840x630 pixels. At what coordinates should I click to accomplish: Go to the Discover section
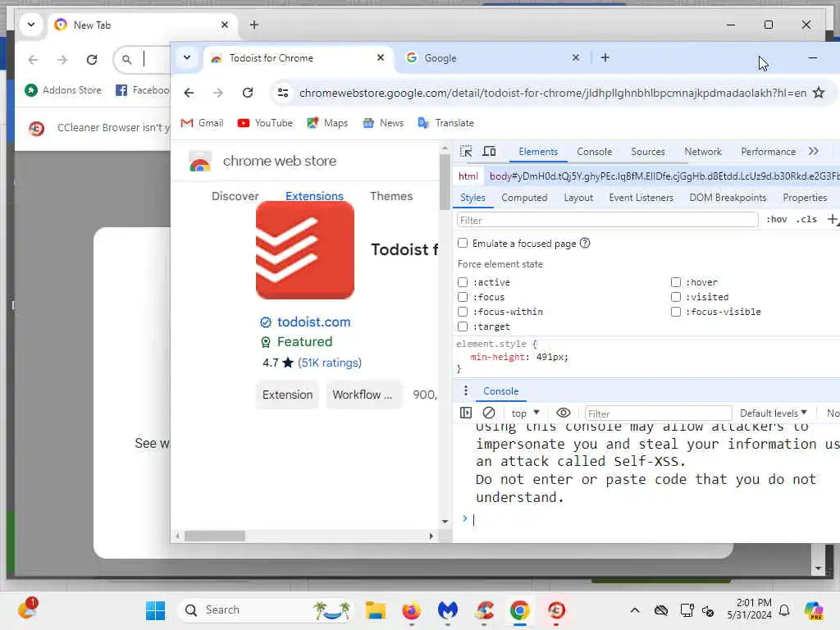coord(235,196)
